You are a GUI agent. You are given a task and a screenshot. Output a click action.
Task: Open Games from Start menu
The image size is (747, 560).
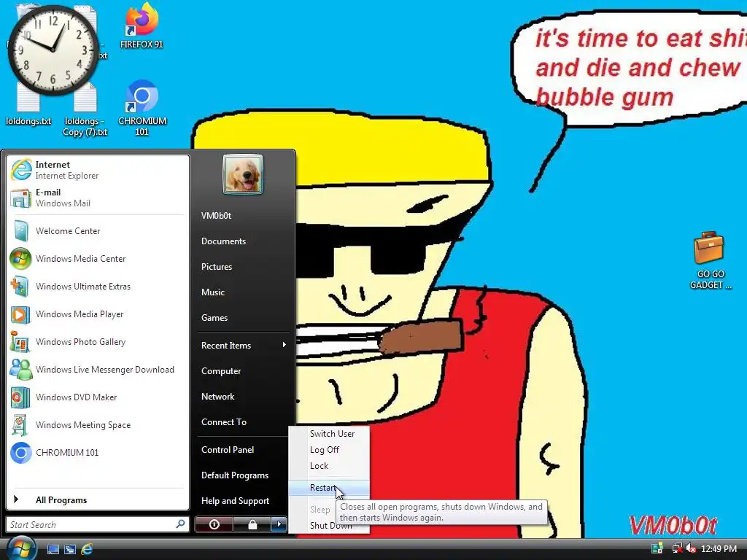click(244, 318)
